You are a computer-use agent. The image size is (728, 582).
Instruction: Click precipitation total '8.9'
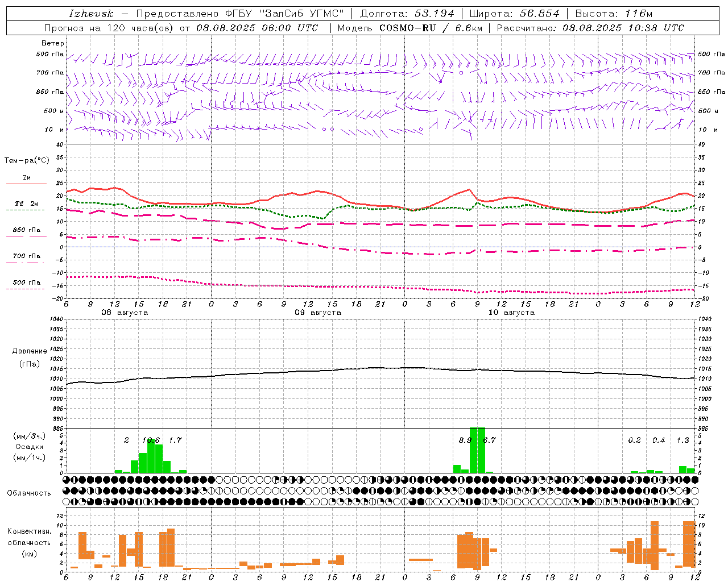[x=465, y=440]
